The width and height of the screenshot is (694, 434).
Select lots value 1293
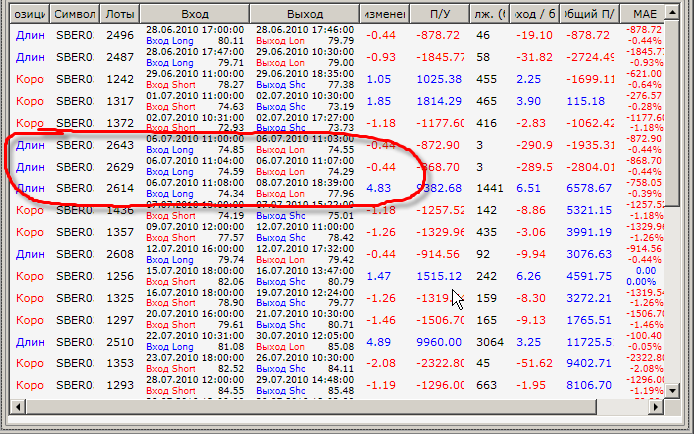[x=120, y=385]
